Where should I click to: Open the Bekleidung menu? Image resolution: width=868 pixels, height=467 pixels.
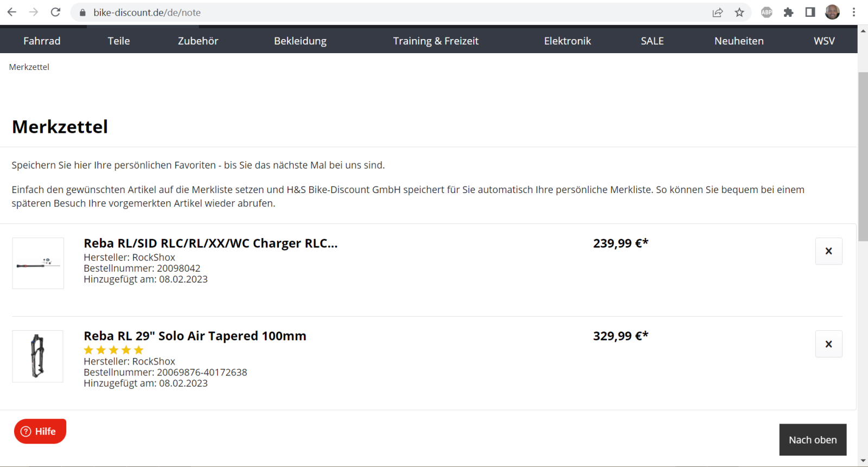click(300, 41)
